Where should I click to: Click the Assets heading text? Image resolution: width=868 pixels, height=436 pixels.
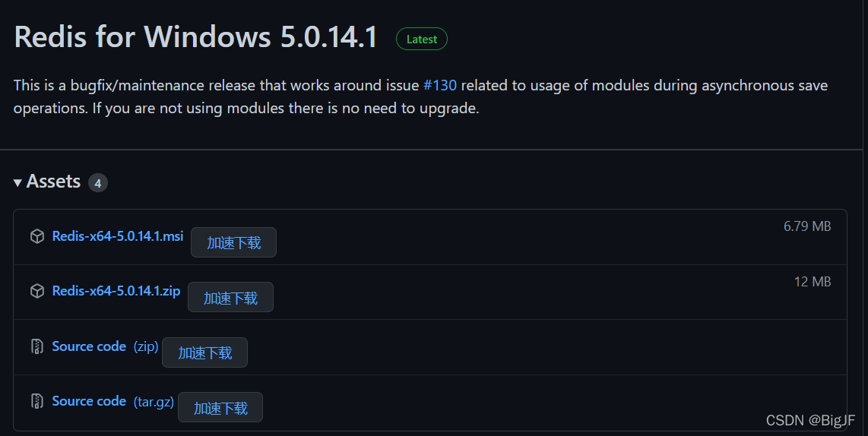[x=54, y=182]
